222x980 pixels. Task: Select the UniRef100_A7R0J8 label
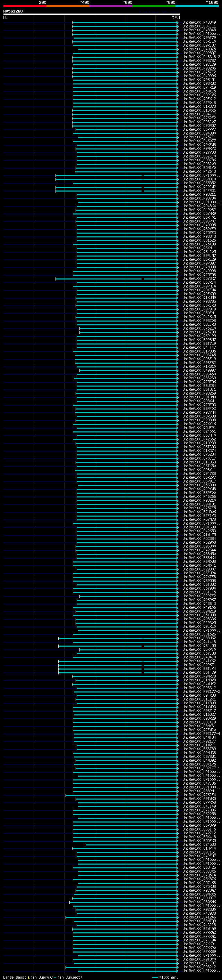coord(199,103)
